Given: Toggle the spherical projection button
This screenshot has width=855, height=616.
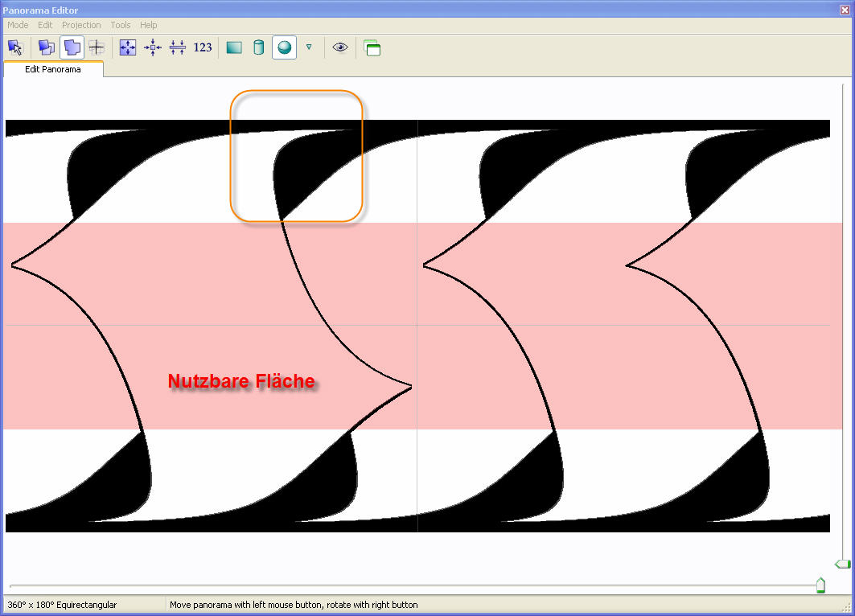Looking at the screenshot, I should point(283,47).
